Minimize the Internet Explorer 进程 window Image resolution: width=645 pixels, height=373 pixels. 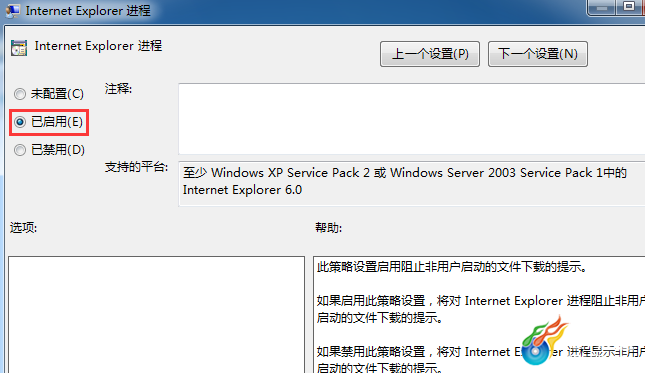tap(602, 7)
